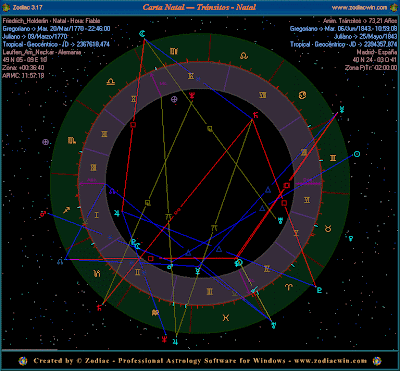Click the natal Gregoriano date line
Image resolution: width=400 pixels, height=371 pixels.
[x=56, y=28]
